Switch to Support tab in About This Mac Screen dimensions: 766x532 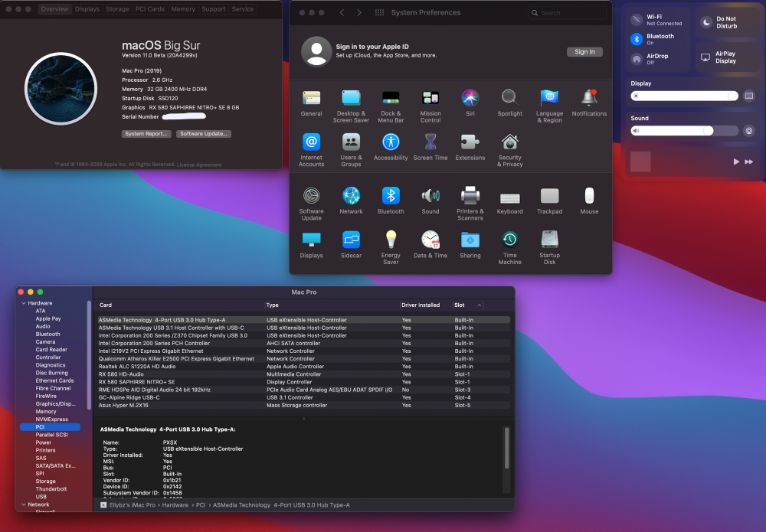[x=214, y=8]
